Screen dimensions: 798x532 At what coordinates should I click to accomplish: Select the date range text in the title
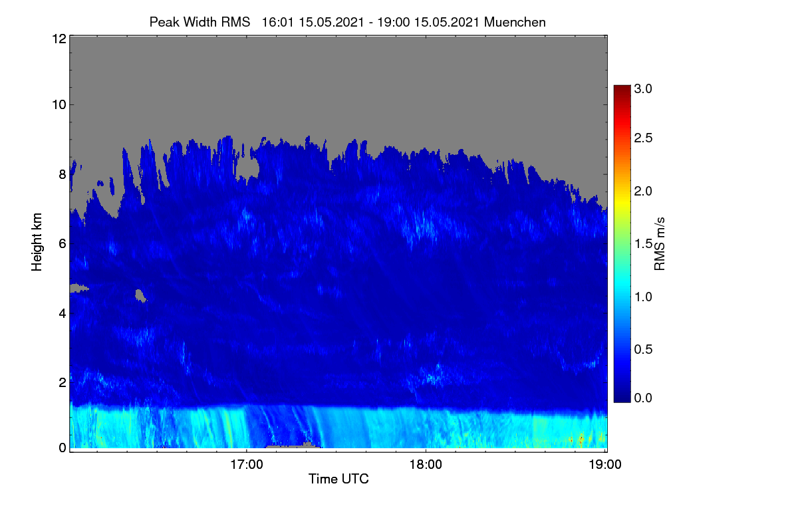[371, 22]
